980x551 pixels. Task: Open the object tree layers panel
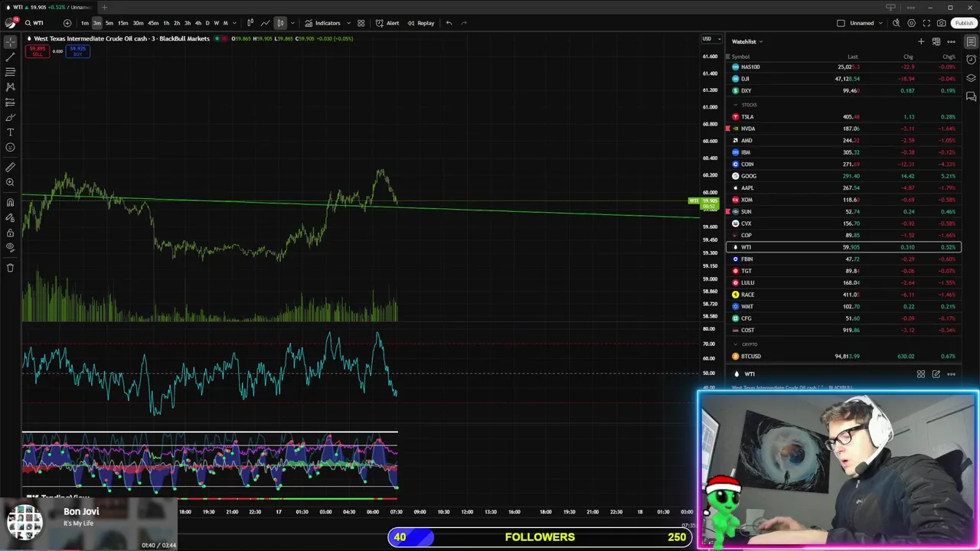[x=971, y=78]
